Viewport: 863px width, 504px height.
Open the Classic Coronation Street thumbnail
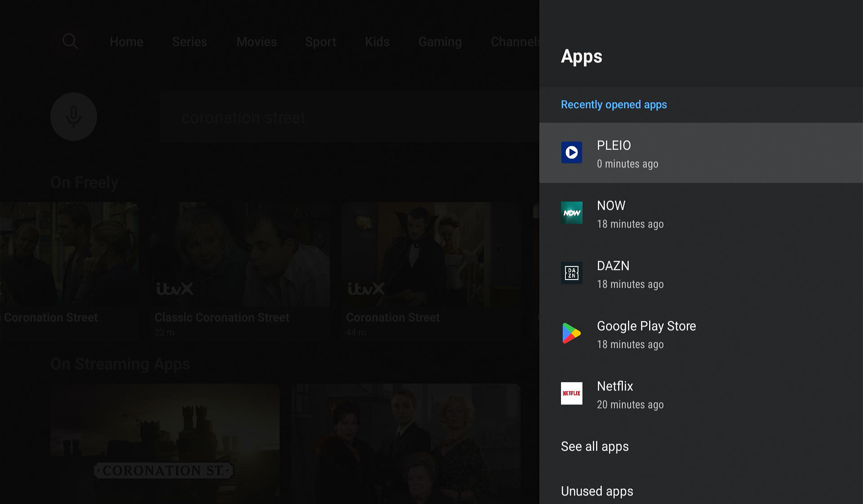(240, 254)
